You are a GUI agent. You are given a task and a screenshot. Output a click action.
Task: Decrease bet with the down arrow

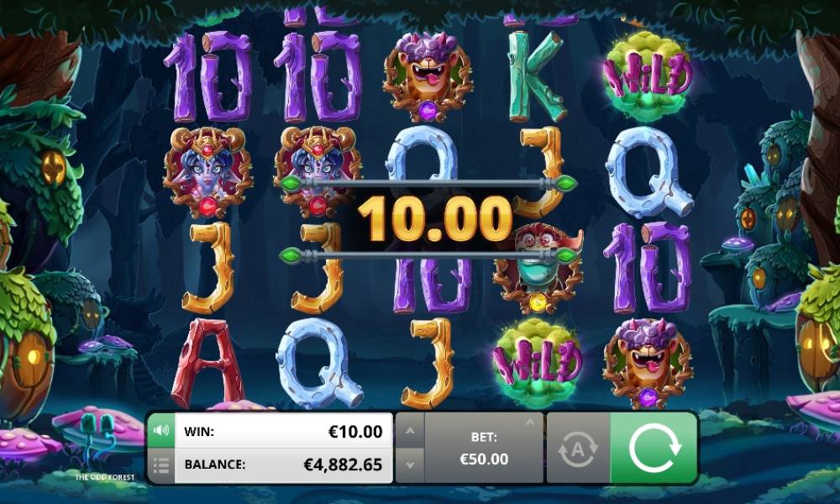410,465
